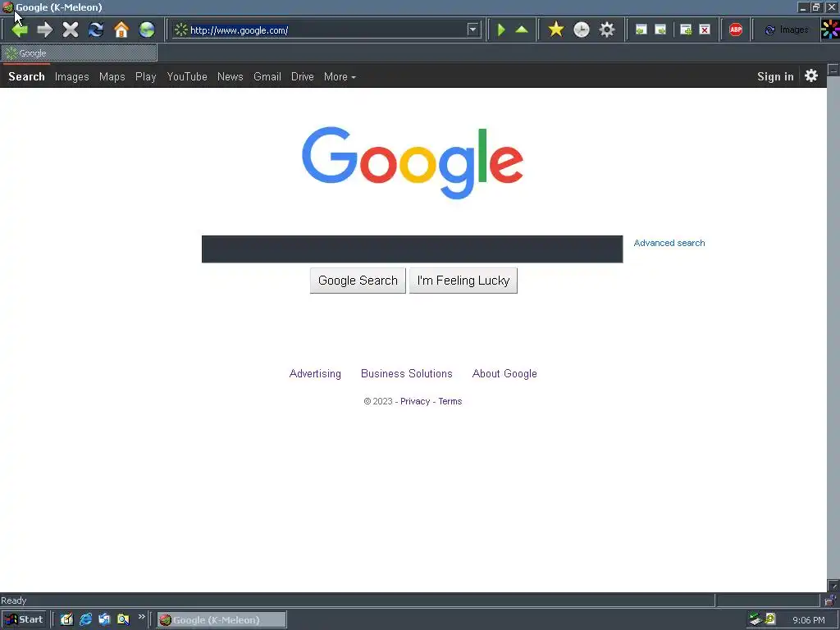Stop page loading with the X icon
This screenshot has width=840, height=630.
71,30
